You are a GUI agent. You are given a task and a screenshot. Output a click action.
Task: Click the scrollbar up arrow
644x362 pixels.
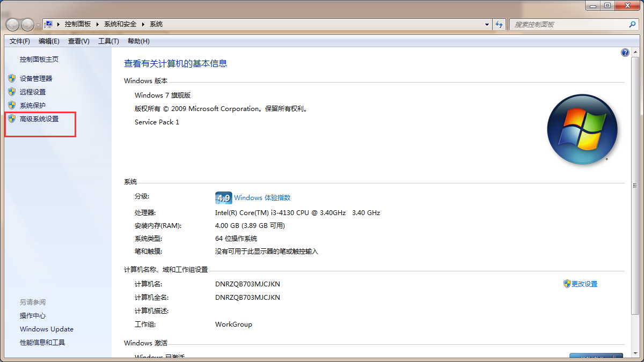click(635, 52)
